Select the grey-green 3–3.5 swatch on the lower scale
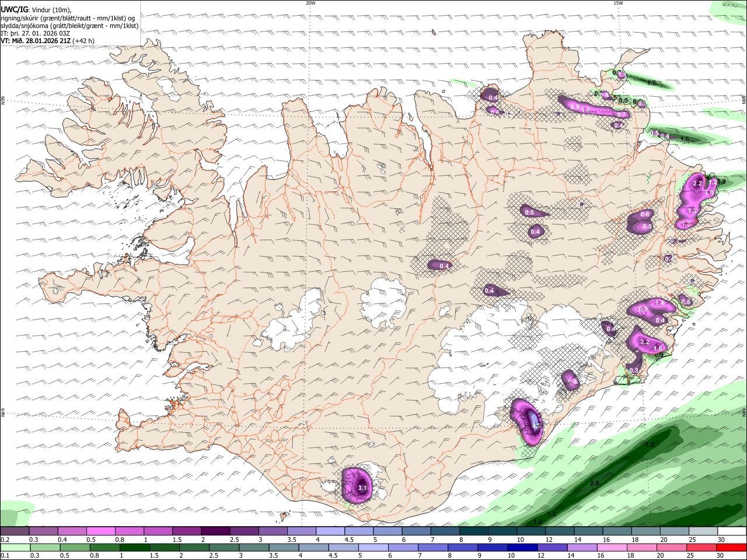The image size is (747, 560). [254, 547]
